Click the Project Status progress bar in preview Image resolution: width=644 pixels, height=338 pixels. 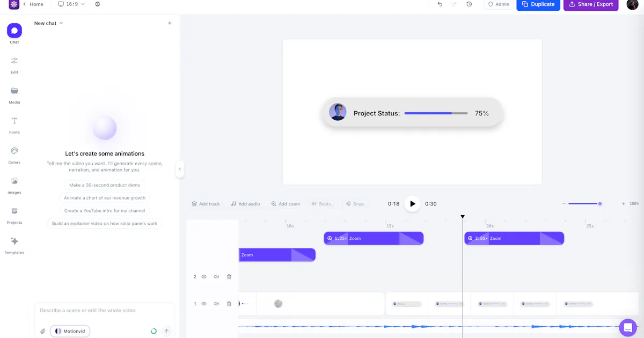[x=436, y=113]
